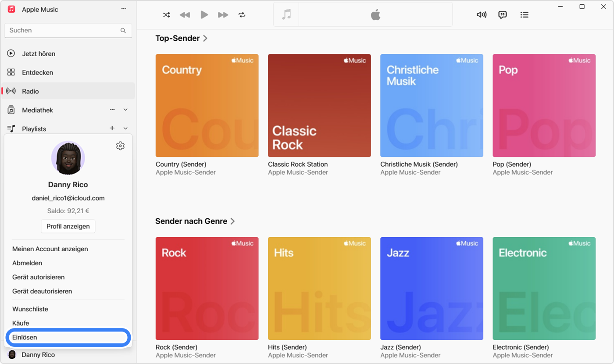Open Mediathek more options menu

[112, 110]
